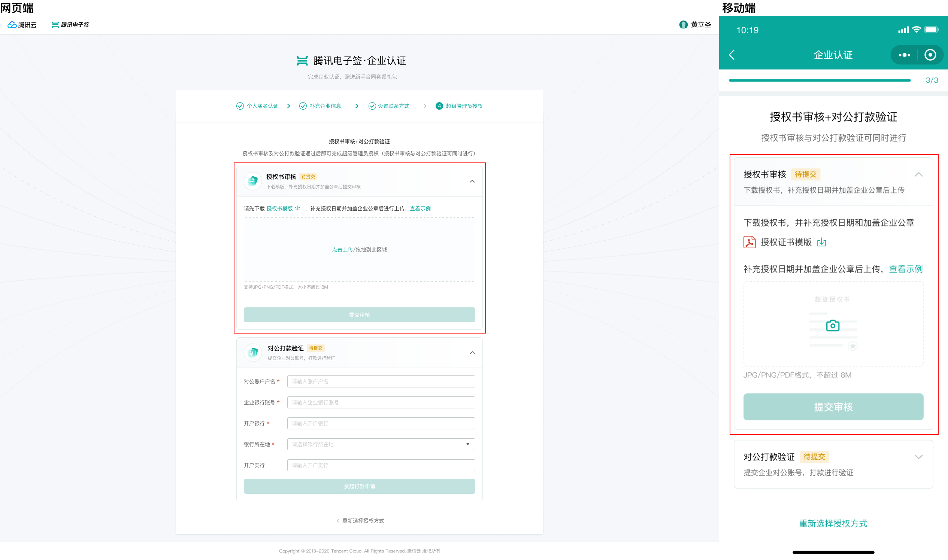Click the download icon next to 授权书模版
Image resolution: width=948 pixels, height=560 pixels.
[297, 209]
